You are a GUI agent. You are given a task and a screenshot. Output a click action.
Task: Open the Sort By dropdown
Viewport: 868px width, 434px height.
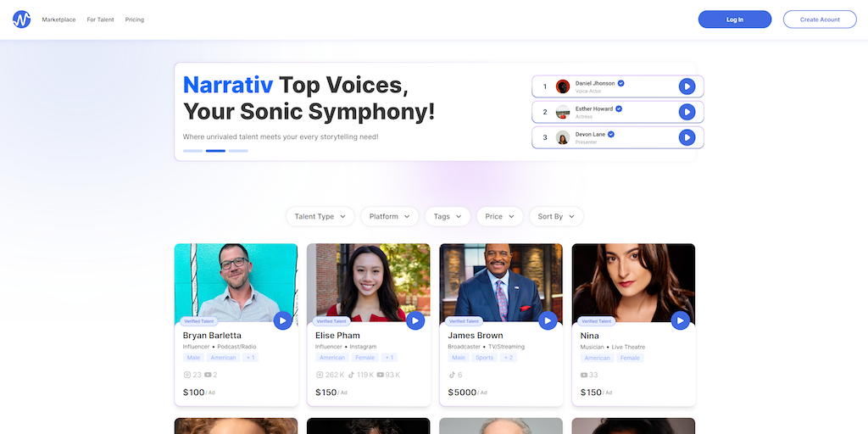point(556,216)
